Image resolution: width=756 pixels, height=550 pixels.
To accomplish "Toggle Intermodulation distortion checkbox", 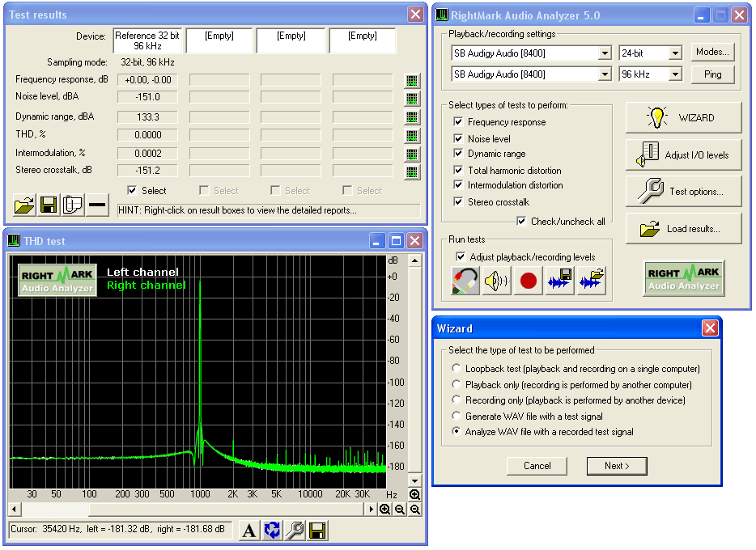I will [458, 185].
